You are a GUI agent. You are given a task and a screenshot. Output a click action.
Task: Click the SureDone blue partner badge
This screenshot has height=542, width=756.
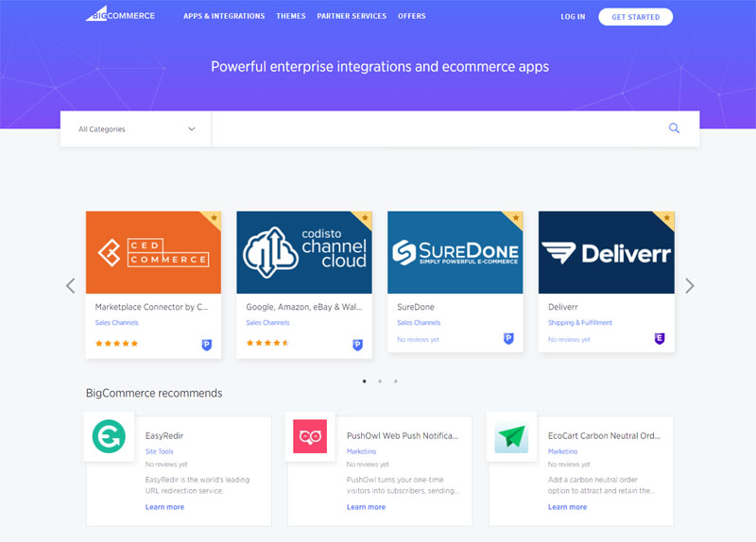coord(508,338)
